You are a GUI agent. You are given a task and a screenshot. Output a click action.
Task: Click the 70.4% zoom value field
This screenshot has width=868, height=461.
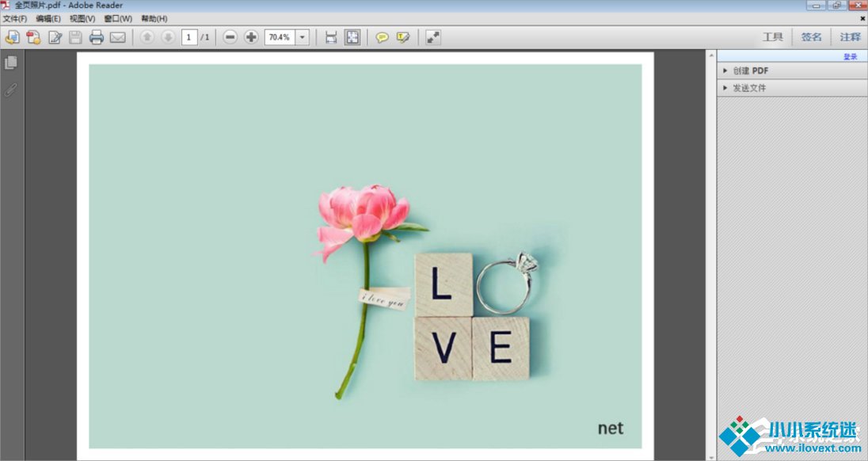click(x=280, y=37)
